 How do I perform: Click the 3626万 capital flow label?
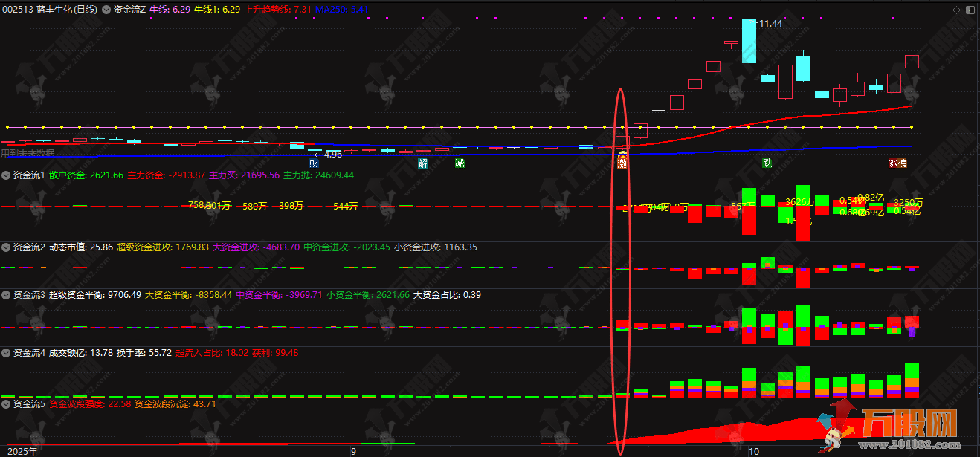[800, 201]
